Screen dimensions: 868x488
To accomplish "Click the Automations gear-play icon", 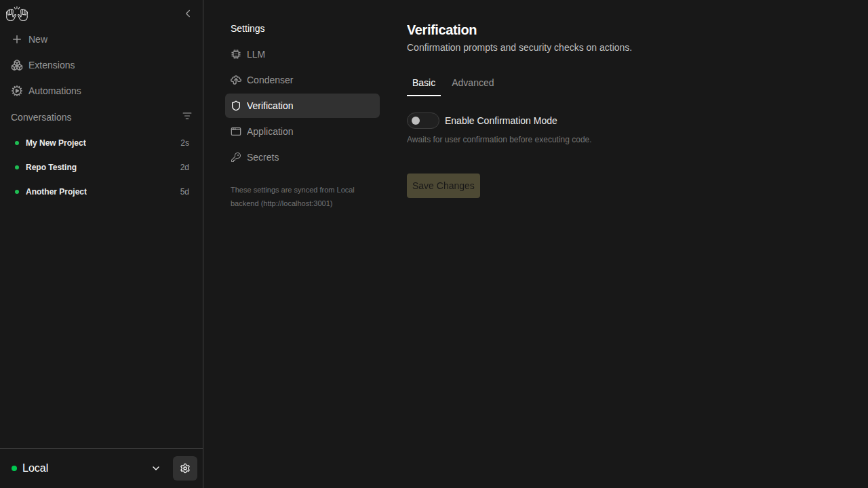I will point(17,91).
